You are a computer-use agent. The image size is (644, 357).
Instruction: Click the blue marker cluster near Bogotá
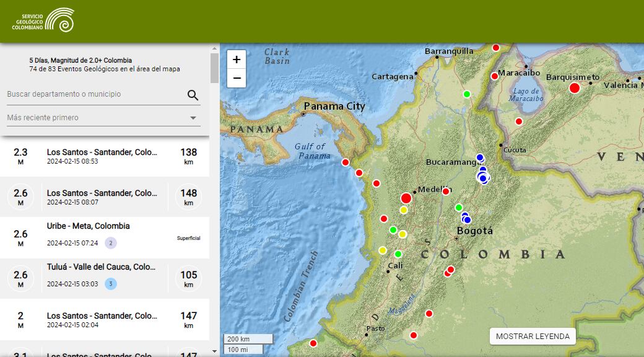click(x=466, y=218)
